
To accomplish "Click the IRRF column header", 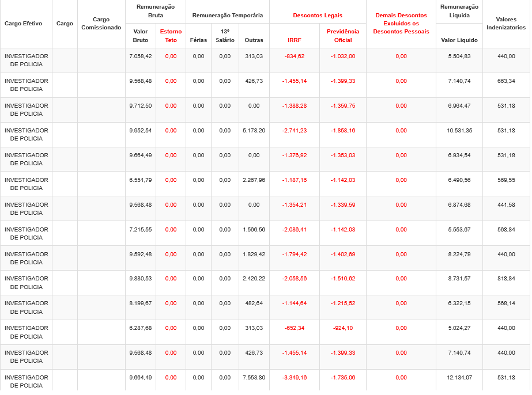I will tap(294, 40).
